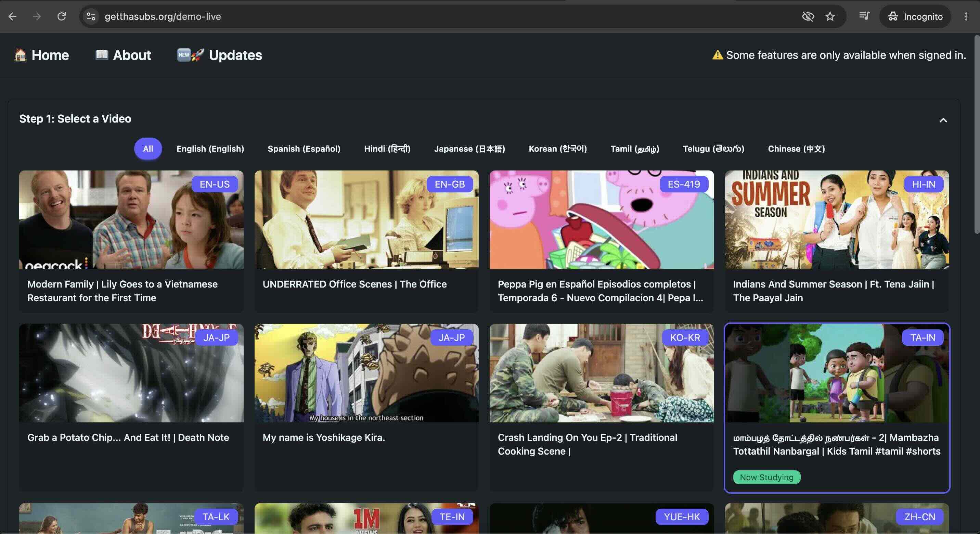980x534 pixels.
Task: Click the YUE-HK language badge
Action: coord(682,517)
